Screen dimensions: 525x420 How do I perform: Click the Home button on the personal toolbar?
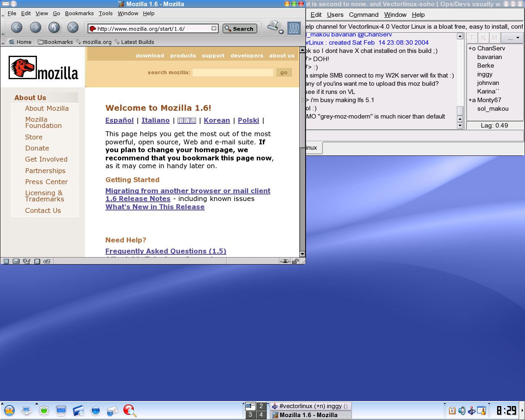coord(20,42)
